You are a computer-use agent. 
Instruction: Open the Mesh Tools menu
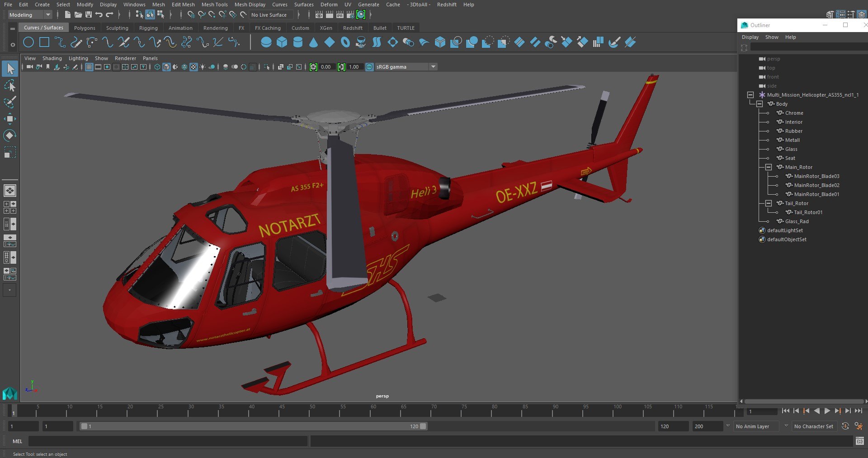(x=214, y=5)
